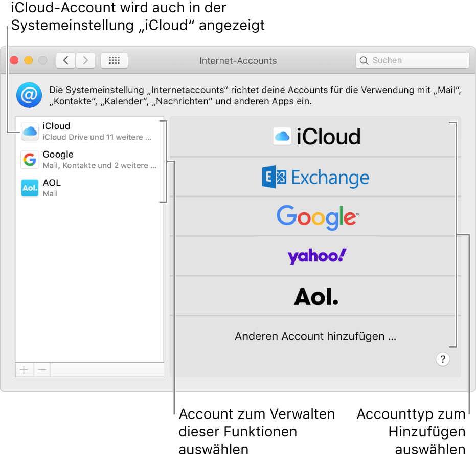Click the blue @ Internet-Accounts icon

[x=29, y=95]
